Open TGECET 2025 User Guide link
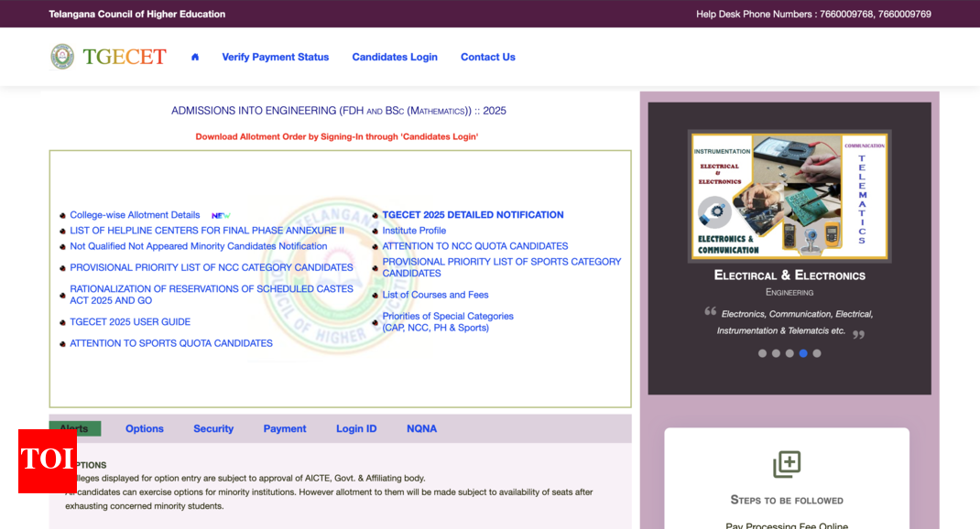Viewport: 980px width, 529px height. coord(130,321)
